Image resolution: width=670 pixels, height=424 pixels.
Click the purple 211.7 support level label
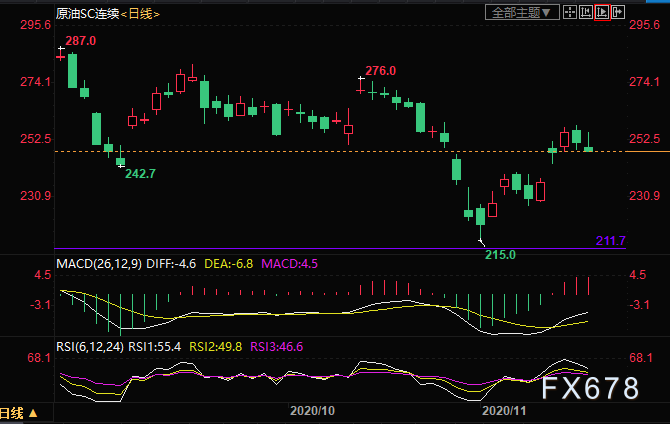(x=611, y=241)
